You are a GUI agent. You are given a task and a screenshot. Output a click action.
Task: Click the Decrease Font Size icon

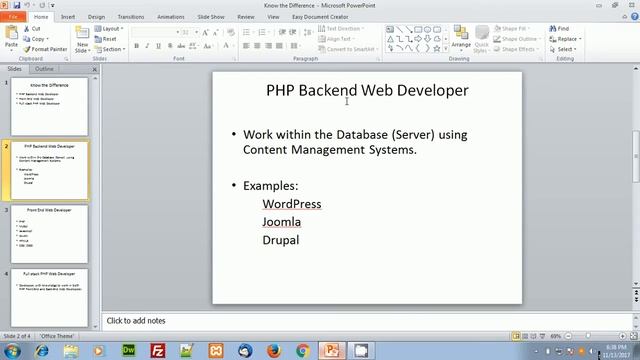[x=216, y=32]
